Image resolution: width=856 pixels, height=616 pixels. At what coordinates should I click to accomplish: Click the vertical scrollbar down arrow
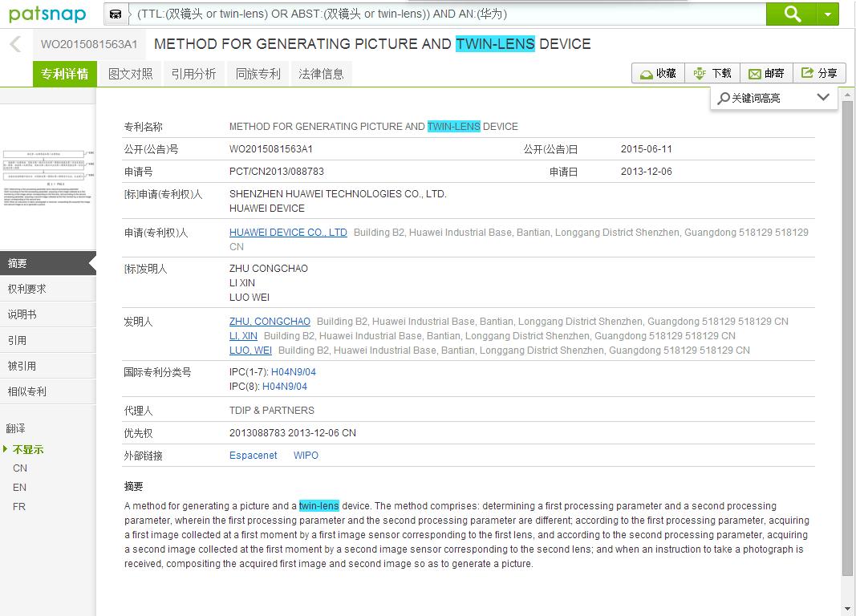point(848,608)
